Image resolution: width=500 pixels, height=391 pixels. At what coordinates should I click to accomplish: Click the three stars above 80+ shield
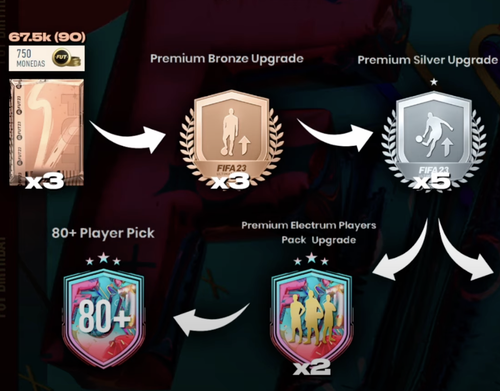(103, 259)
